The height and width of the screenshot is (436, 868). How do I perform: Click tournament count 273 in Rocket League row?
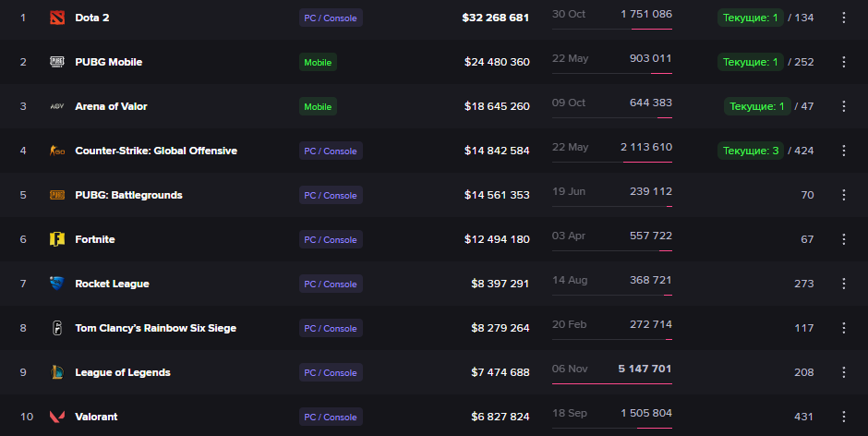click(x=803, y=284)
